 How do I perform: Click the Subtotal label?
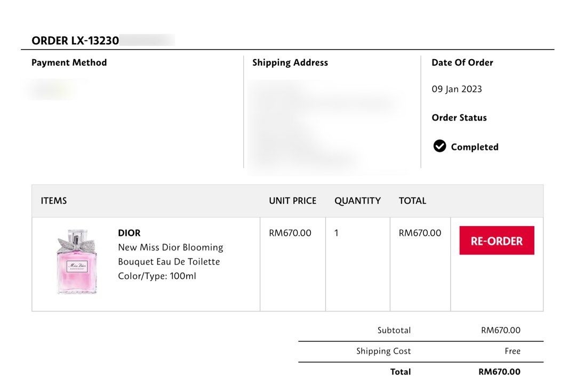point(394,330)
